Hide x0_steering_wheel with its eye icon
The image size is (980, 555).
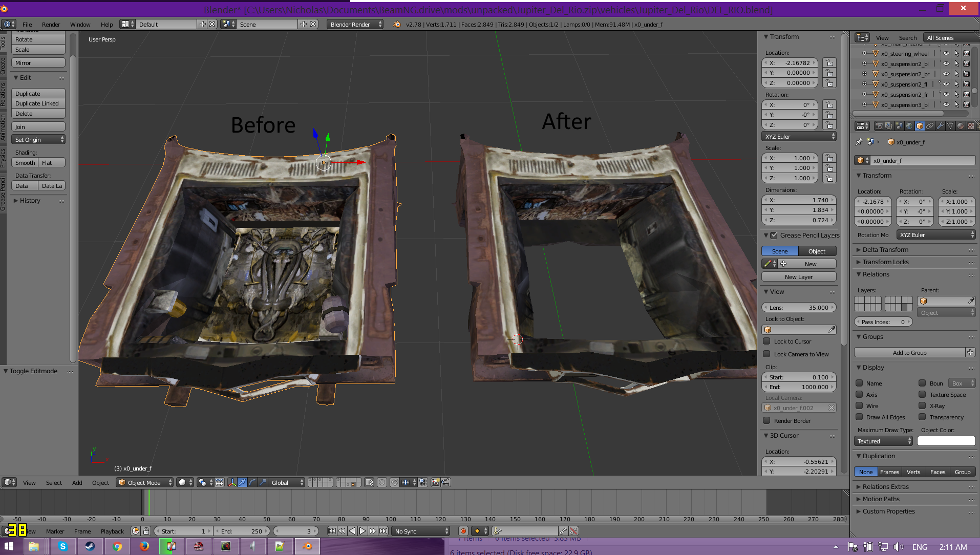(x=946, y=53)
